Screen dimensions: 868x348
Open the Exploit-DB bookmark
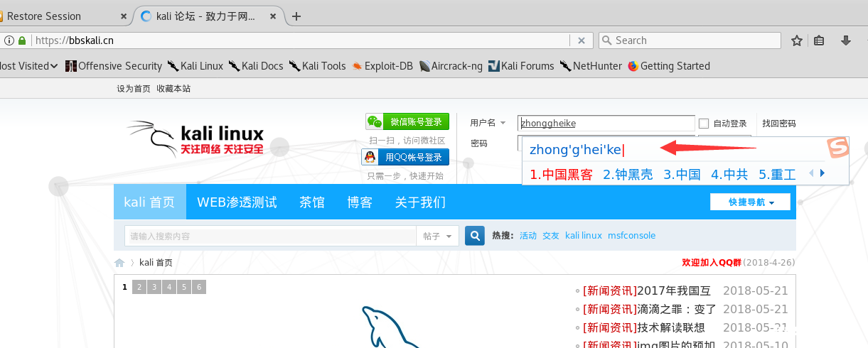(x=382, y=66)
